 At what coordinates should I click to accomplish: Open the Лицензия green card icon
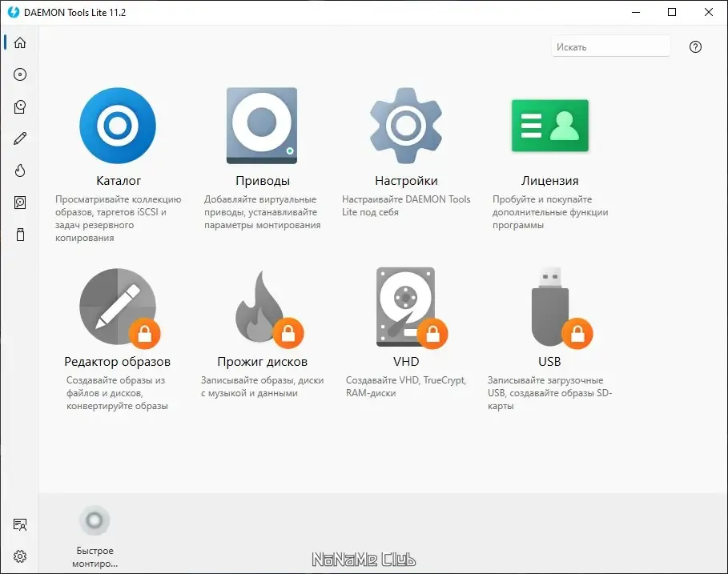pyautogui.click(x=549, y=126)
